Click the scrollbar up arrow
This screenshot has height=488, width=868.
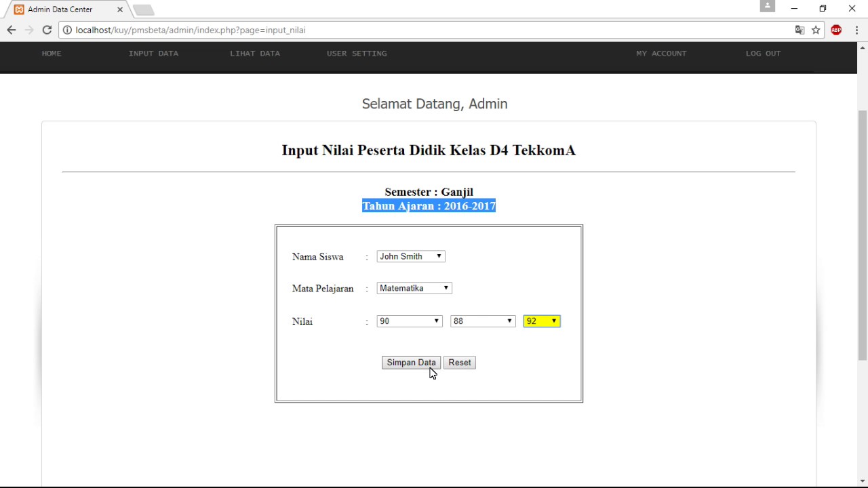tap(863, 47)
